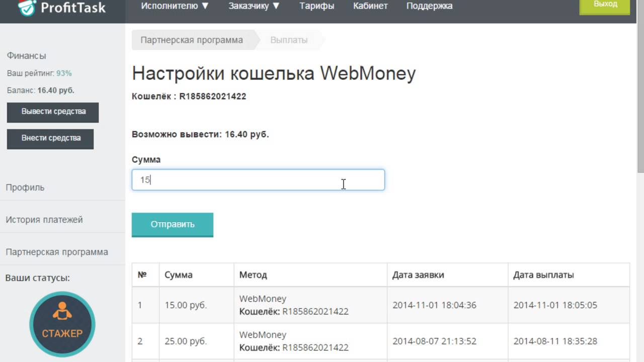644x362 pixels.
Task: Focus the Сумма input field
Action: [x=258, y=179]
